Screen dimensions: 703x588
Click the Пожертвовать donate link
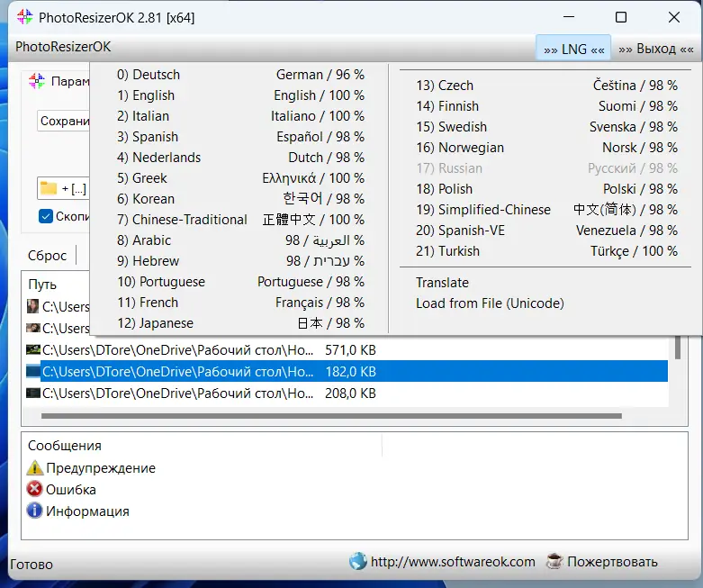pyautogui.click(x=612, y=561)
